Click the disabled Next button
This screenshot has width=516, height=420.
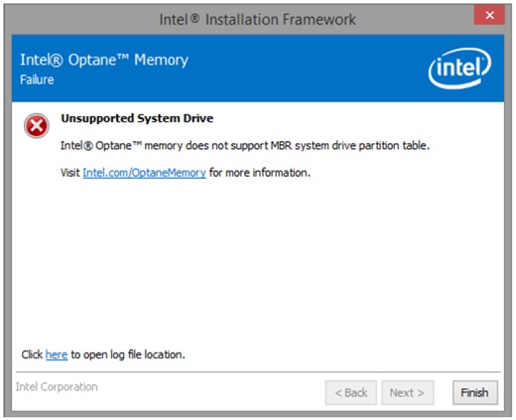[x=407, y=392]
